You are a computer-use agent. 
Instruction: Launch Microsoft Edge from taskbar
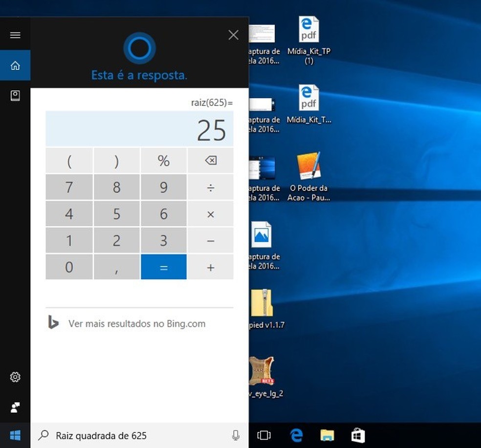point(296,435)
